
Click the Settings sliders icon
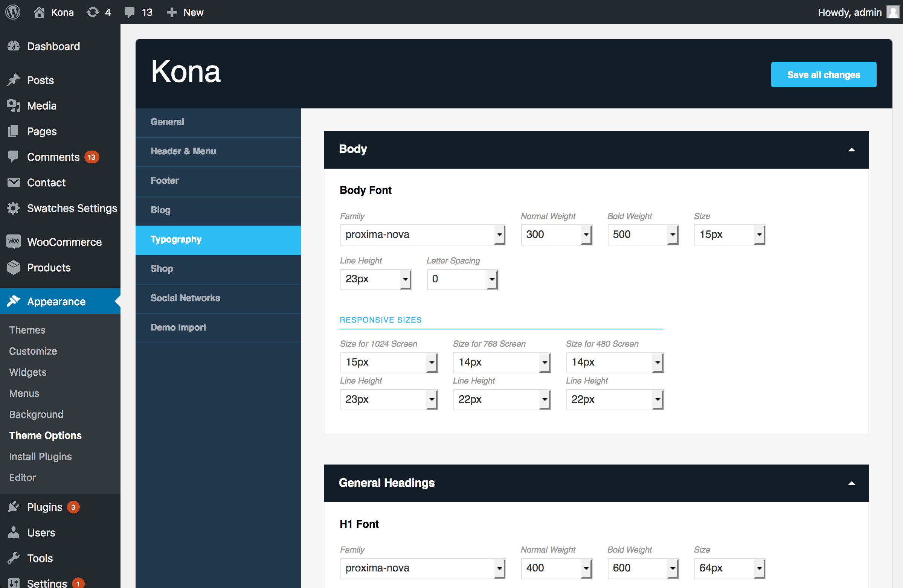[x=14, y=583]
